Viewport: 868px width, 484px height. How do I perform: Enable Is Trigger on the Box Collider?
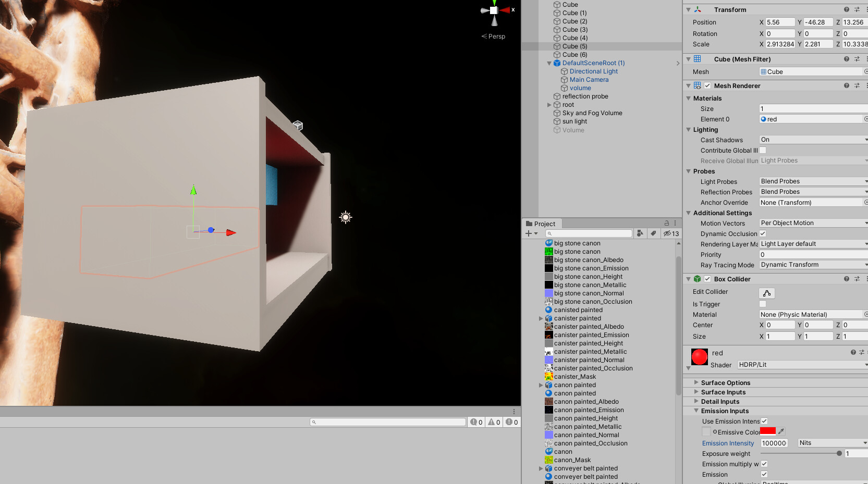tap(763, 304)
